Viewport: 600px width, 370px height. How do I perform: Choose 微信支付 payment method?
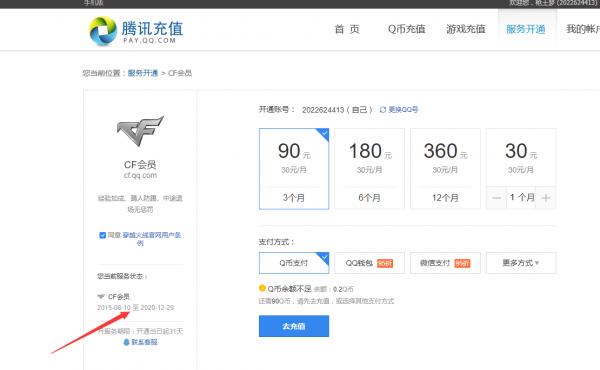[x=445, y=263]
